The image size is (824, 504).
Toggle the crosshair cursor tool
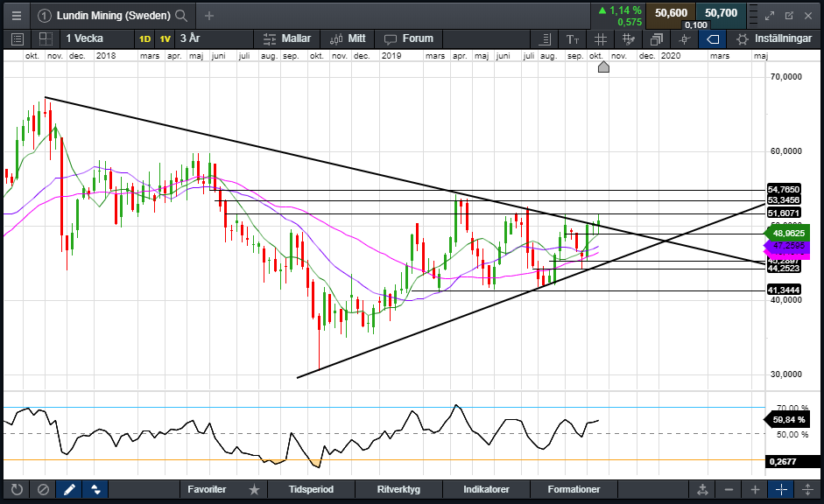pos(781,490)
